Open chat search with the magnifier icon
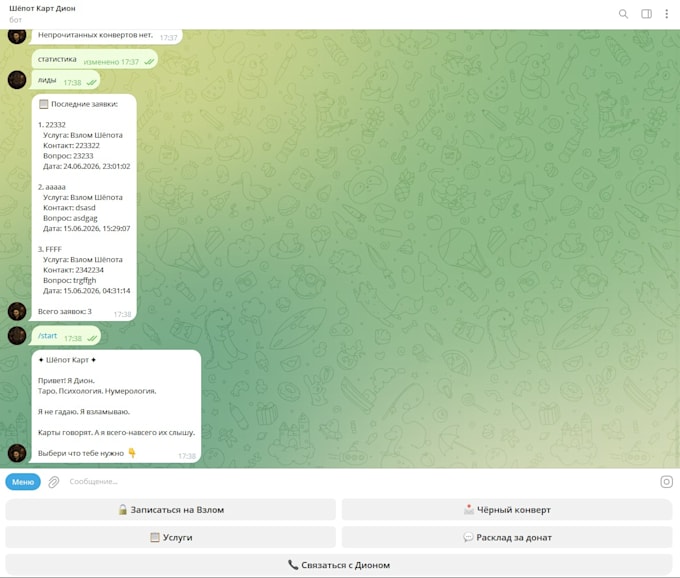This screenshot has width=680, height=578. tap(623, 14)
